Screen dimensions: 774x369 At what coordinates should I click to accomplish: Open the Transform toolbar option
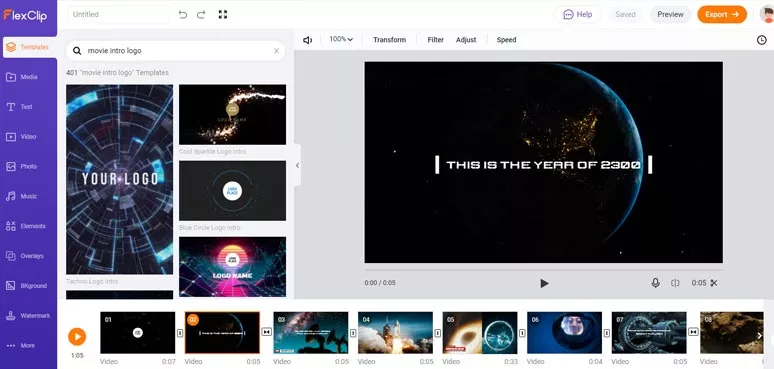coord(389,40)
